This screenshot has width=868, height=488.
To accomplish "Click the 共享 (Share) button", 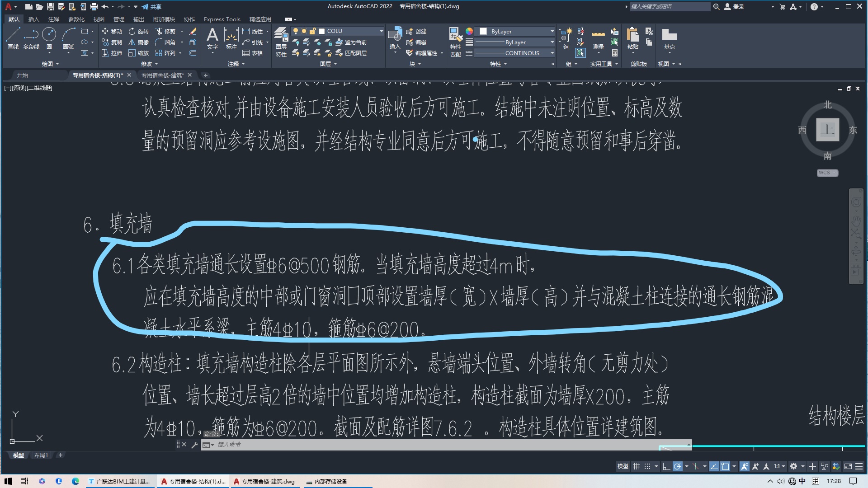I will [151, 7].
